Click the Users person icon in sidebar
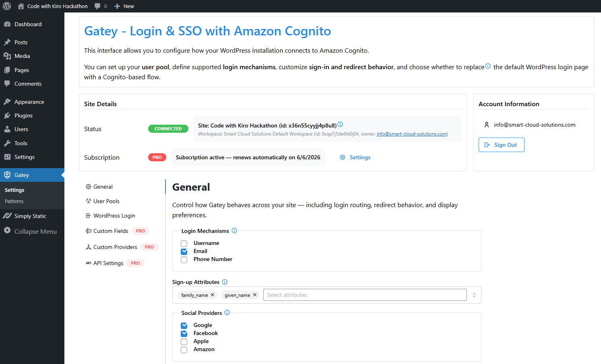The width and height of the screenshot is (601, 364). pos(7,129)
